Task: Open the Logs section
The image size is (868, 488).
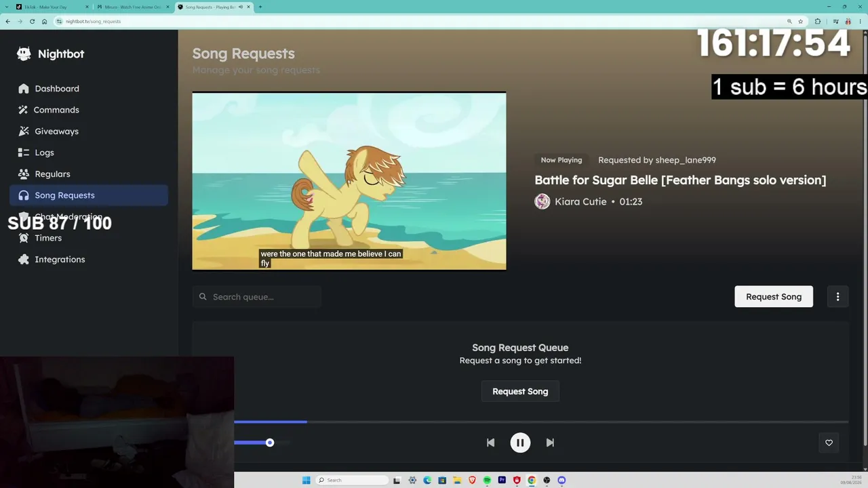Action: coord(89,152)
